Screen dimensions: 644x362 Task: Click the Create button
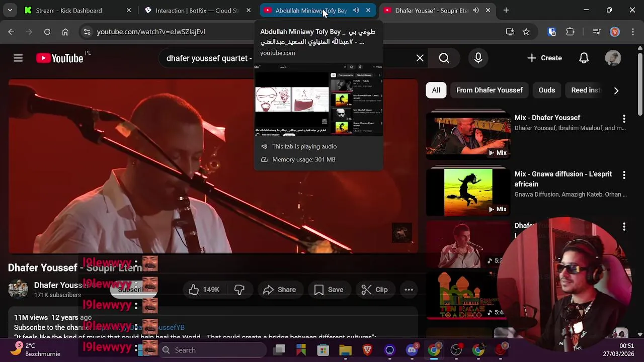tap(544, 58)
